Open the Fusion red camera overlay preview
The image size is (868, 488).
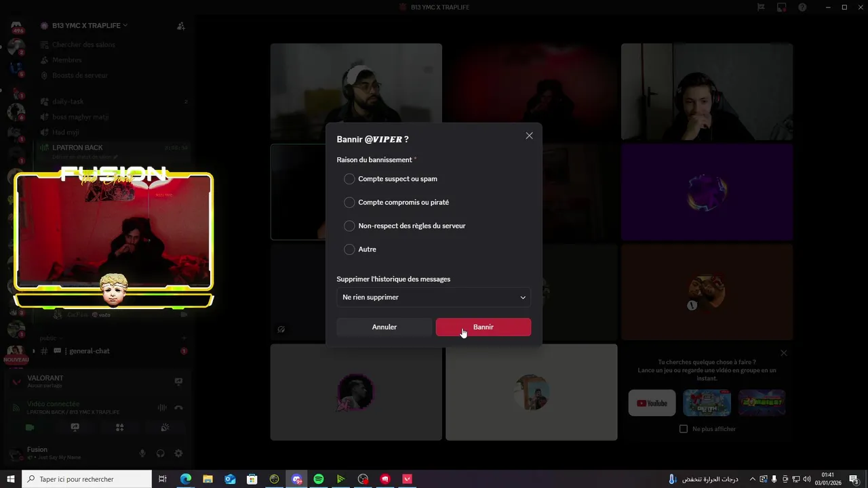point(114,231)
